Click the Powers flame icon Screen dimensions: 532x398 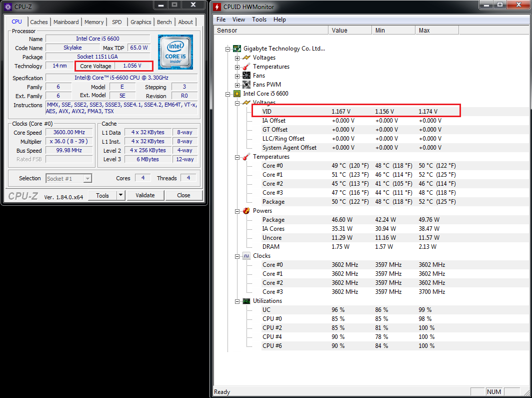click(246, 211)
